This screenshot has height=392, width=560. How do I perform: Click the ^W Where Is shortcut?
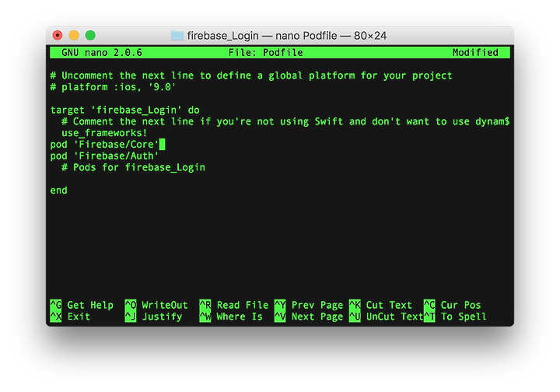[231, 317]
